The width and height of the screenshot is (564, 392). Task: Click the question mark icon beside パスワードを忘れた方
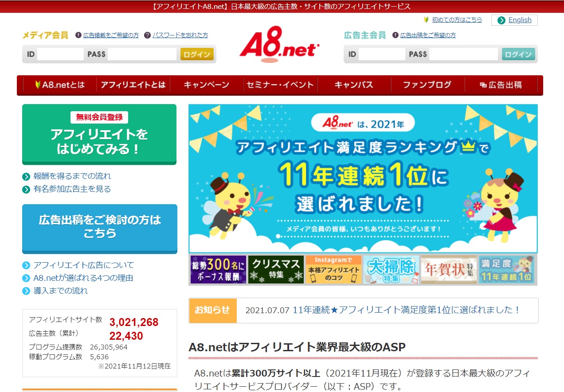click(x=147, y=35)
